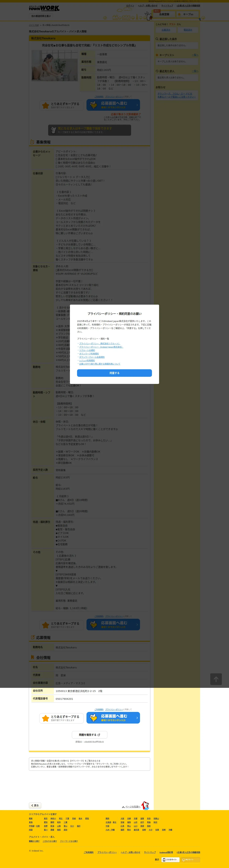Open リクルートID規約 link in dialog
The height and width of the screenshot is (868, 229).
[87, 350]
